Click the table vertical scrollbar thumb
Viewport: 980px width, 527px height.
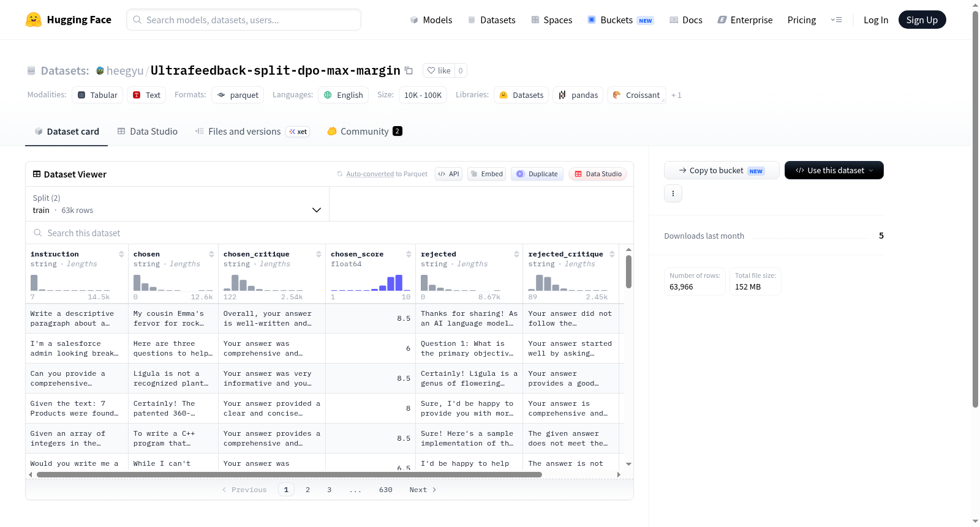[x=628, y=272]
